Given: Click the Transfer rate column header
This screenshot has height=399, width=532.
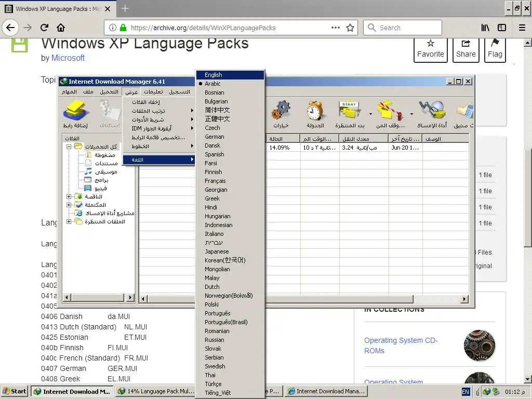Looking at the screenshot, I should [x=364, y=139].
